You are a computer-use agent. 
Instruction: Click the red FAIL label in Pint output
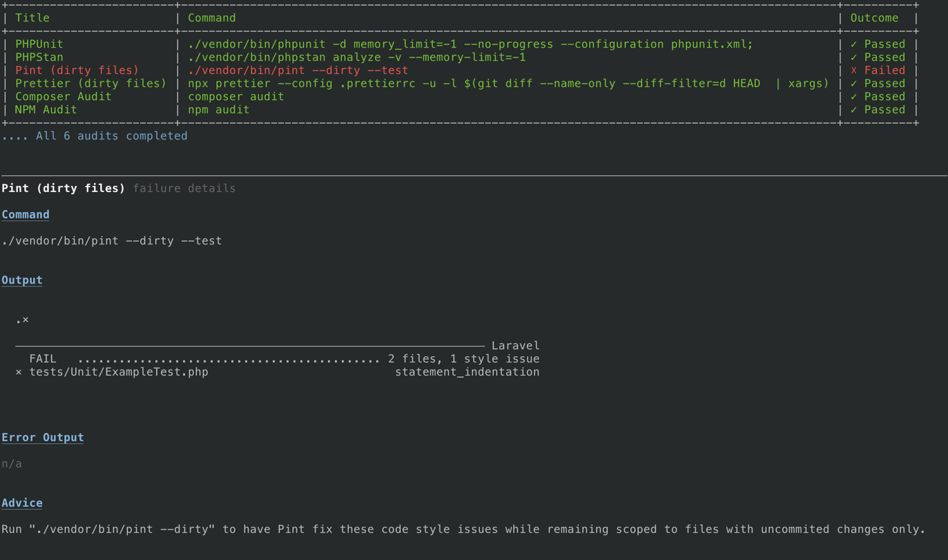[x=43, y=359]
